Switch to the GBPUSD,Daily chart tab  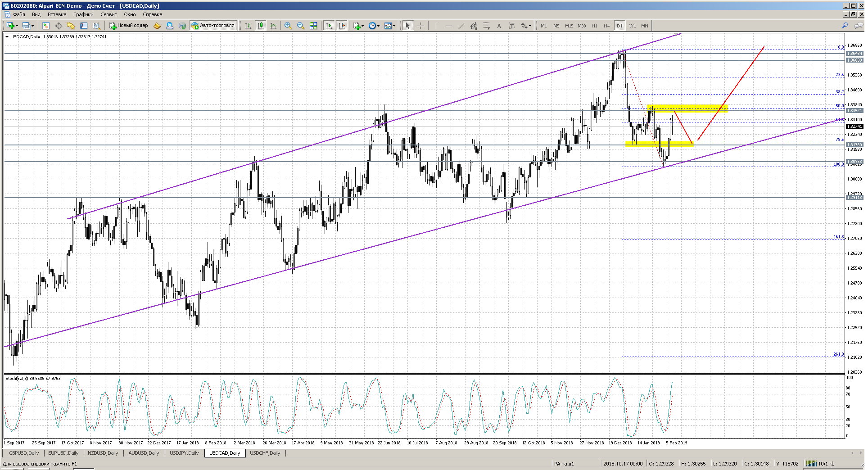(24, 453)
